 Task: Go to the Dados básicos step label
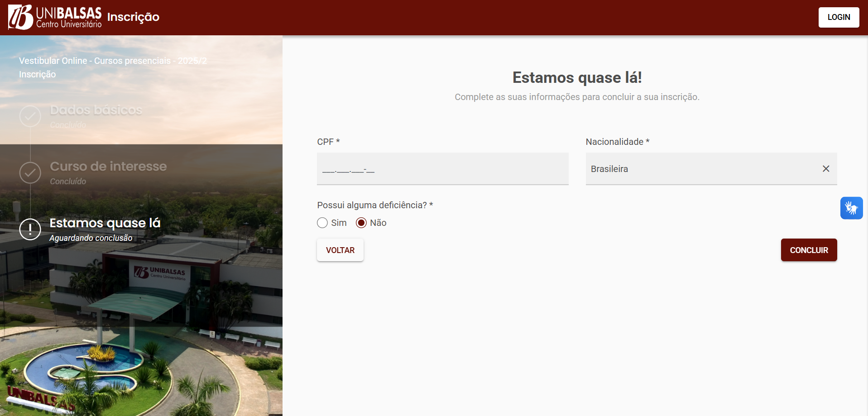(96, 110)
